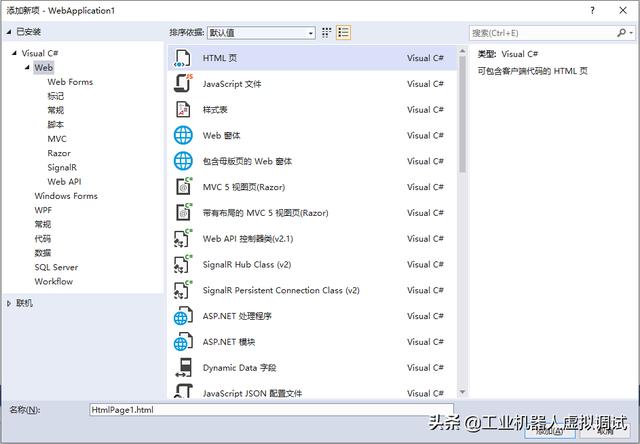Collapse the Web tree node
The image size is (640, 444).
[27, 67]
